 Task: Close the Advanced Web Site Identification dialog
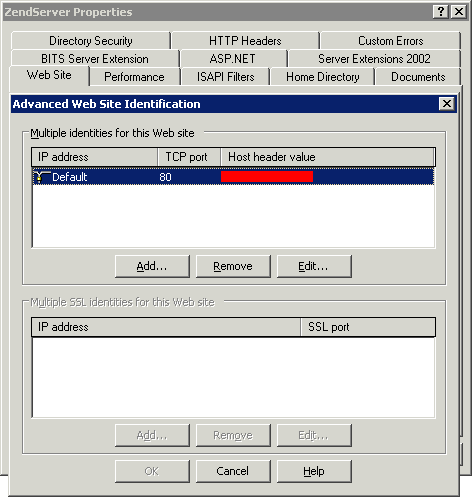447,104
